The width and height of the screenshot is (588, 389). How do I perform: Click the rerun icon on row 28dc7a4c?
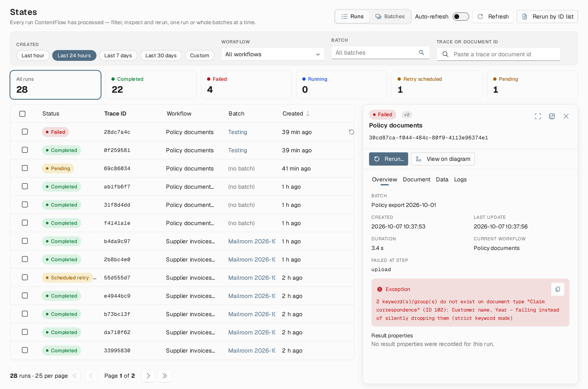tap(351, 132)
